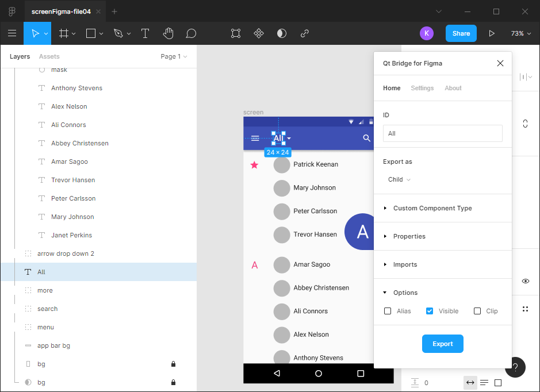540x392 pixels.
Task: Select the Text tool
Action: pyautogui.click(x=145, y=33)
